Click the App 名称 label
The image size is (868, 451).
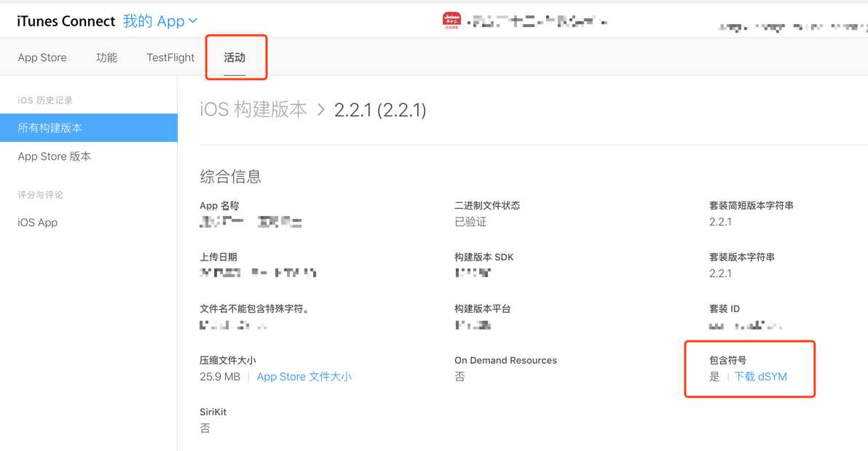[x=219, y=206]
